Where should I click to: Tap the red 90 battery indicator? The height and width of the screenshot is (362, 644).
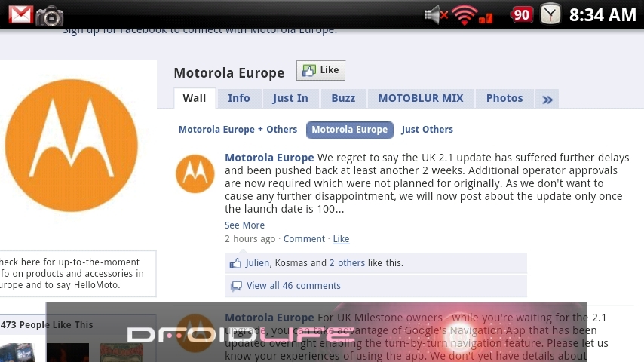pos(521,15)
